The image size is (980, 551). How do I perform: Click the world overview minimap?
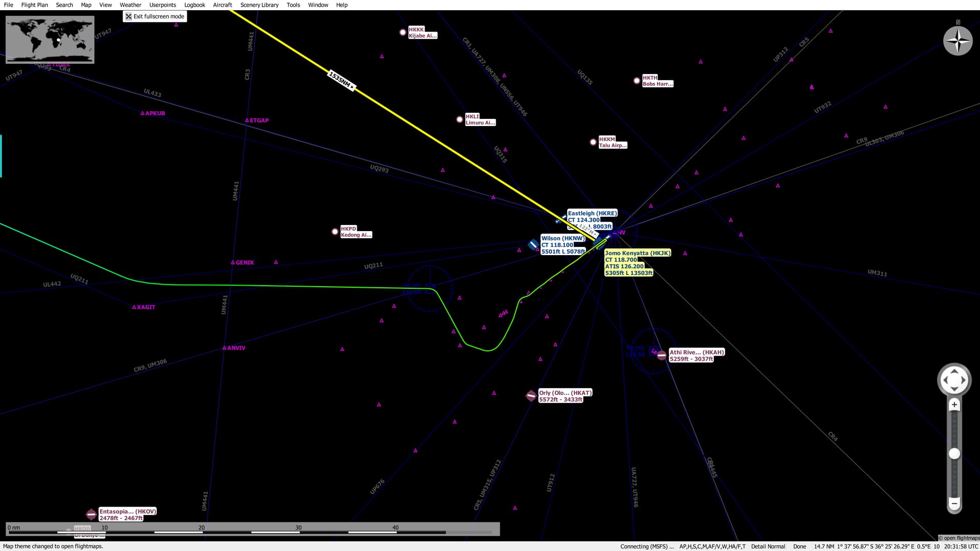50,39
